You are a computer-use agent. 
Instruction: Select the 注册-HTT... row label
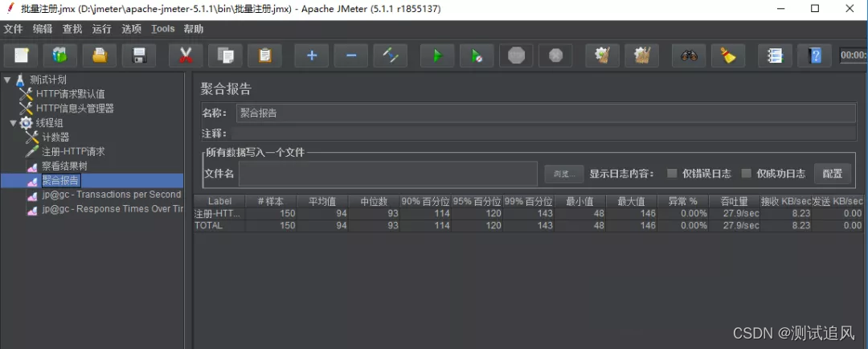click(218, 213)
